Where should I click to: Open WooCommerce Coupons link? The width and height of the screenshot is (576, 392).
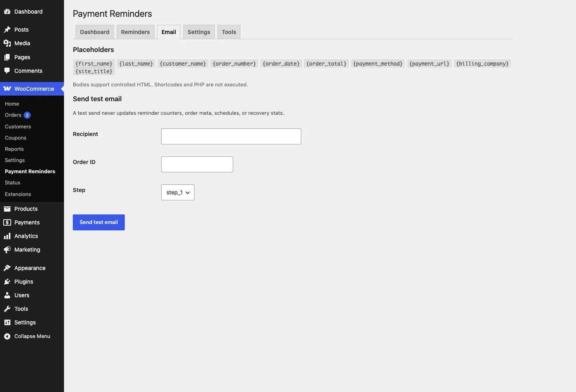[16, 138]
